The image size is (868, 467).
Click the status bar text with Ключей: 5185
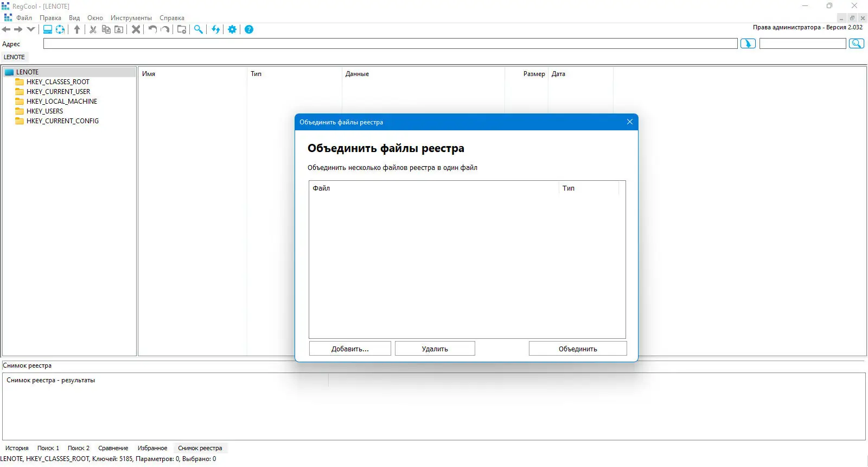108,459
